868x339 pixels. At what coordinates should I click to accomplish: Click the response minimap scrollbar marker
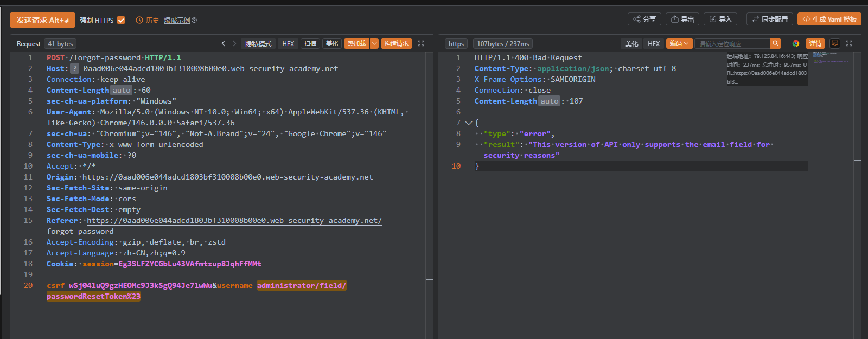pos(857,161)
